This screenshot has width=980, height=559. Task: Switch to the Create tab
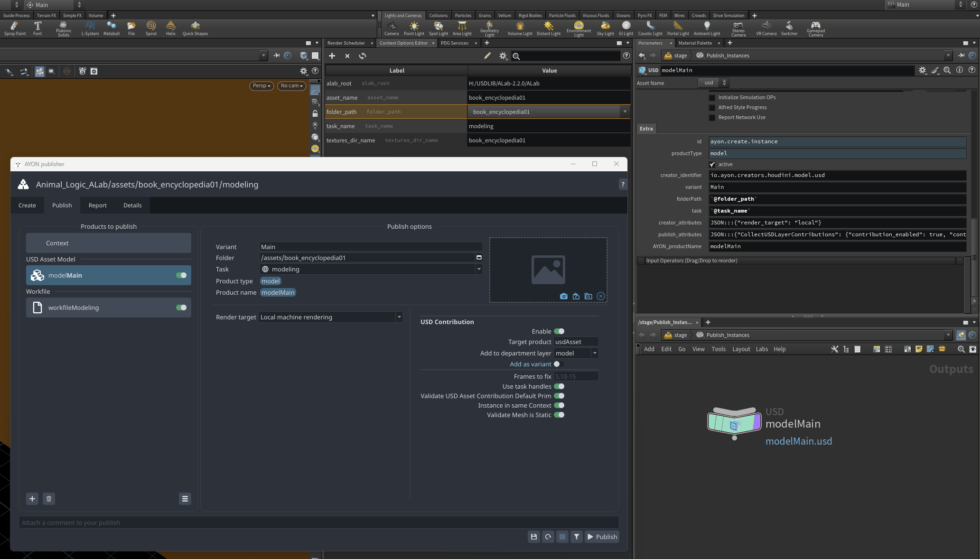27,205
